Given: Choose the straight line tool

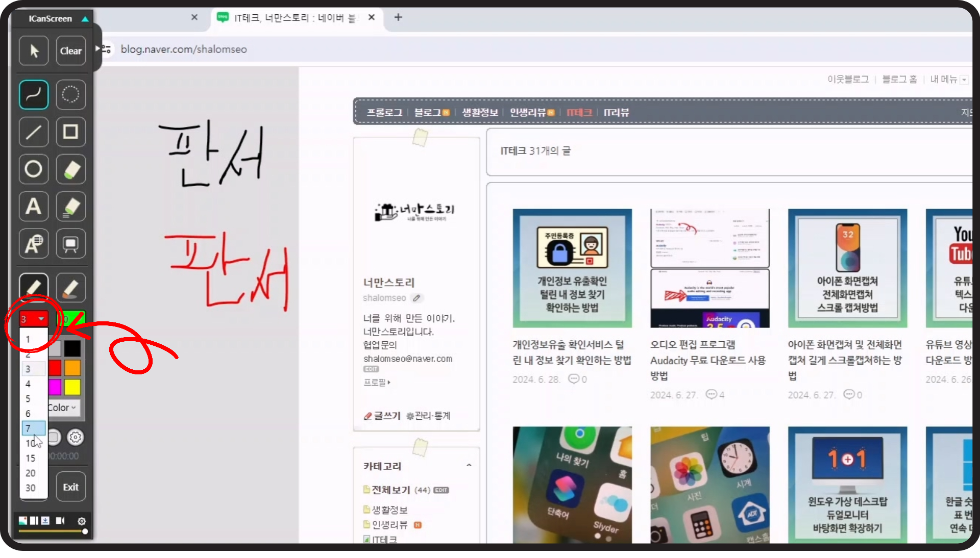Looking at the screenshot, I should [34, 132].
